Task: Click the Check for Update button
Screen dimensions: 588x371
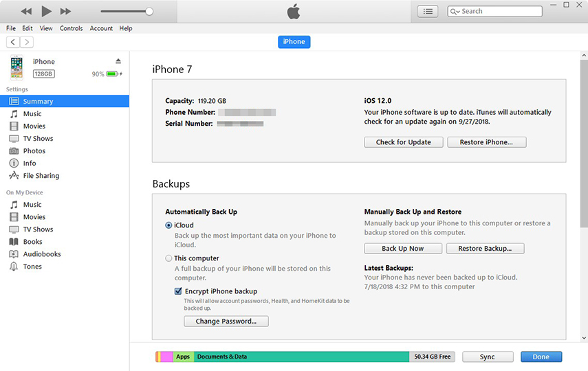Action: pyautogui.click(x=404, y=142)
